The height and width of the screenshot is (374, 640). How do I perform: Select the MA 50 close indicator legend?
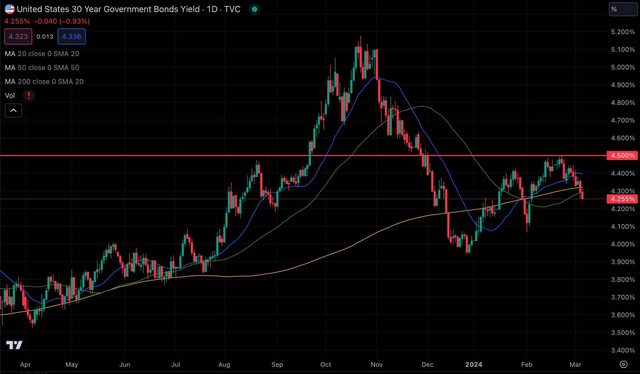pyautogui.click(x=42, y=67)
